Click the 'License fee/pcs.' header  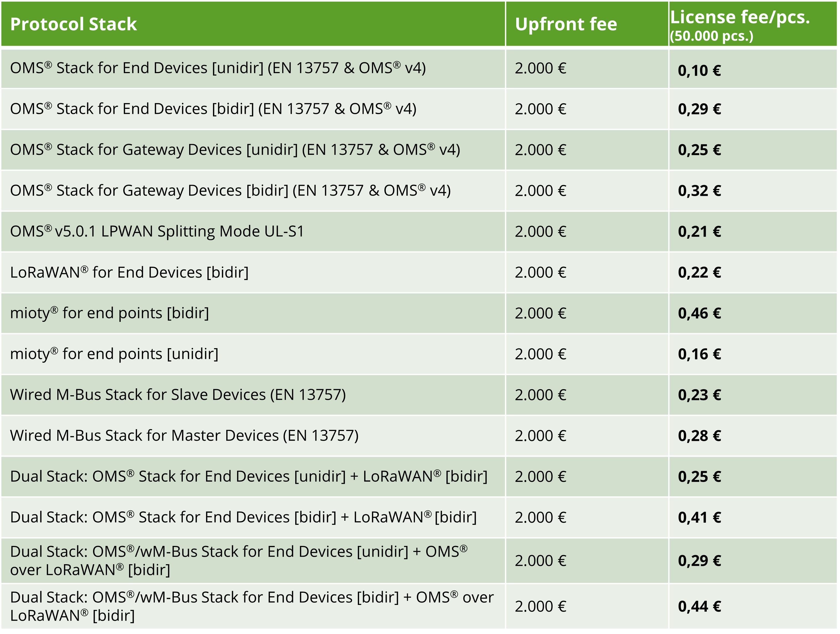(x=740, y=17)
